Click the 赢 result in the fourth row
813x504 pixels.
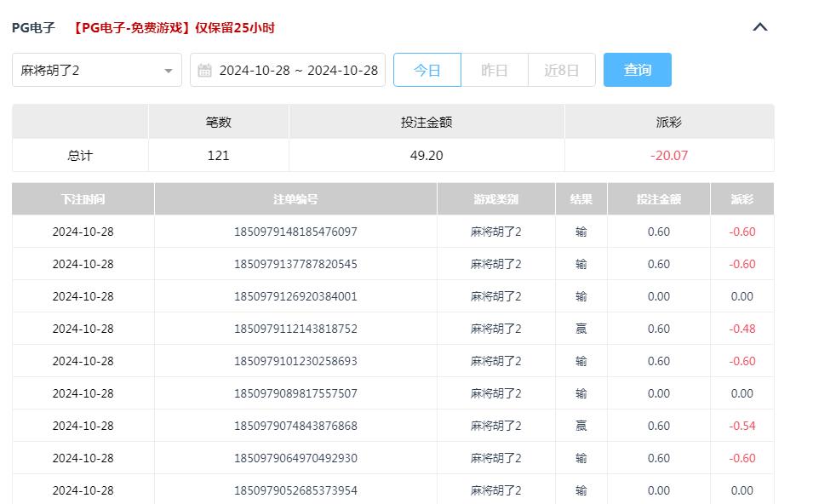pos(581,329)
